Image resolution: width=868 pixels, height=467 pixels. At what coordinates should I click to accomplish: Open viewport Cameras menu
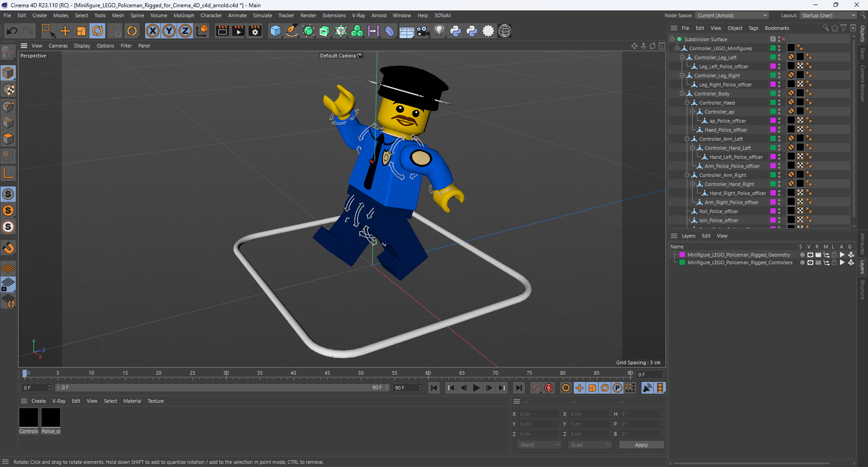pyautogui.click(x=58, y=46)
